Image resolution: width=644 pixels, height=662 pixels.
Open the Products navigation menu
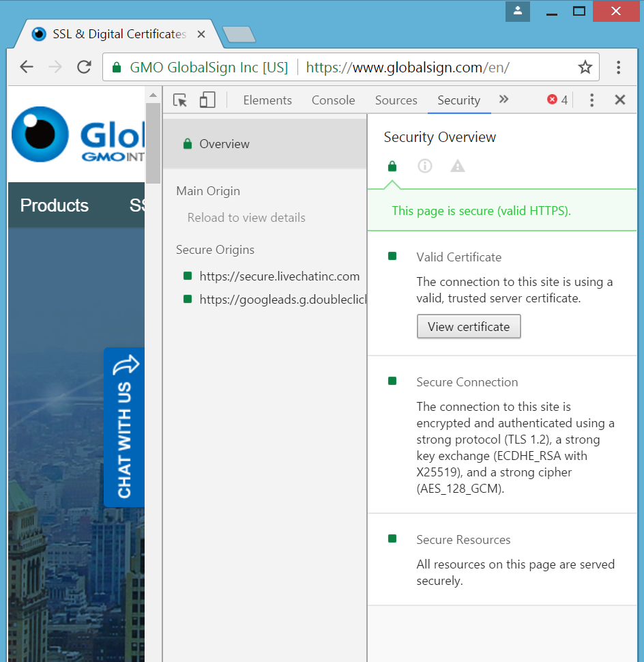(x=55, y=205)
